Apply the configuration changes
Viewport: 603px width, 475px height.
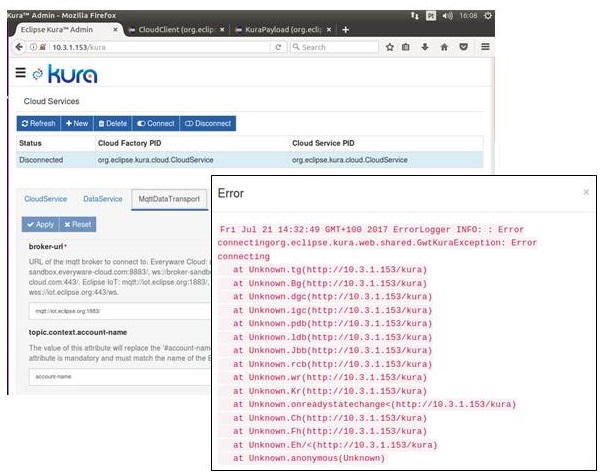[40, 224]
